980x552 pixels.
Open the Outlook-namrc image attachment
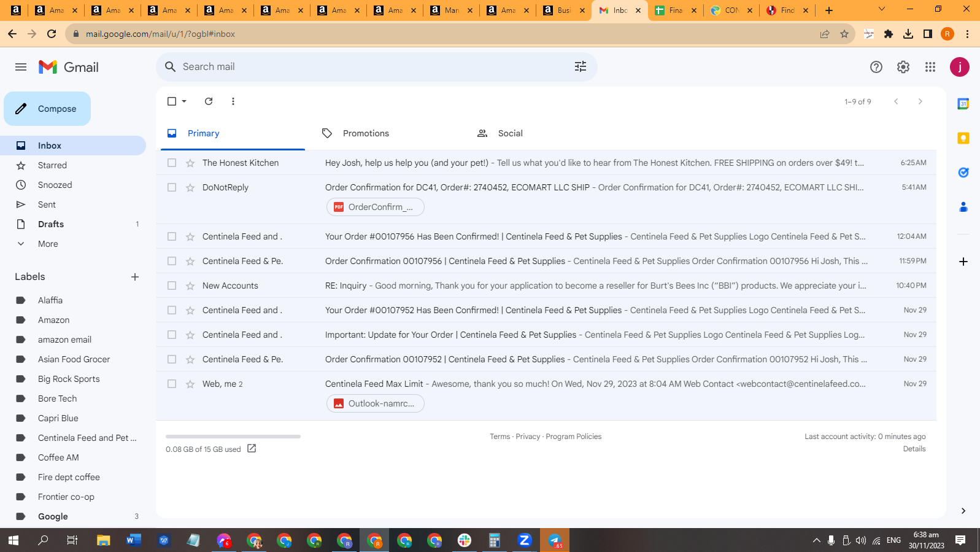(375, 403)
